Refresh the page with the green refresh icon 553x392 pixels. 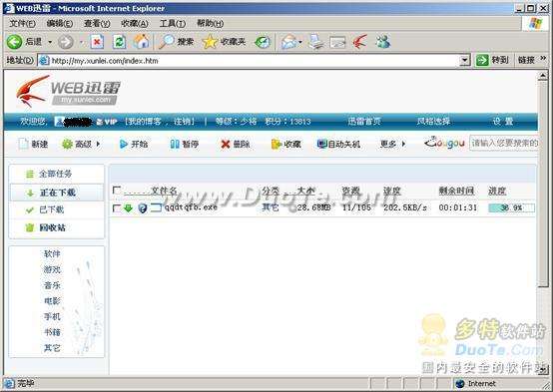(119, 42)
